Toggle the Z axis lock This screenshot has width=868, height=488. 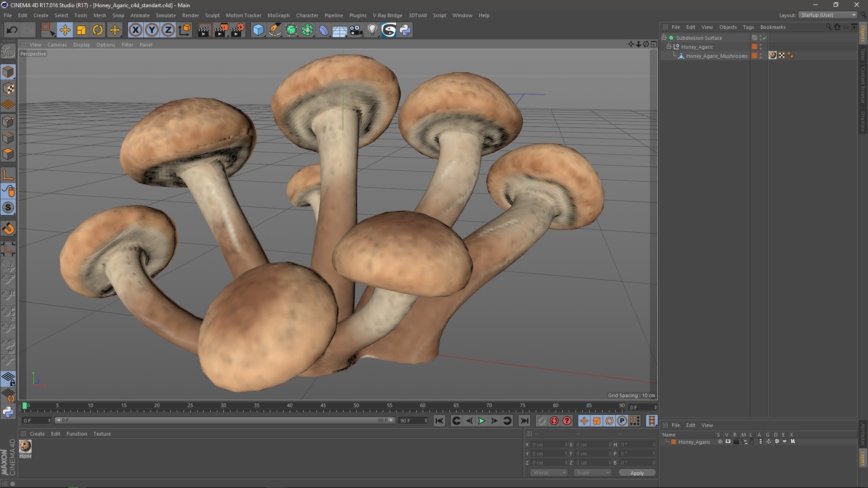168,30
